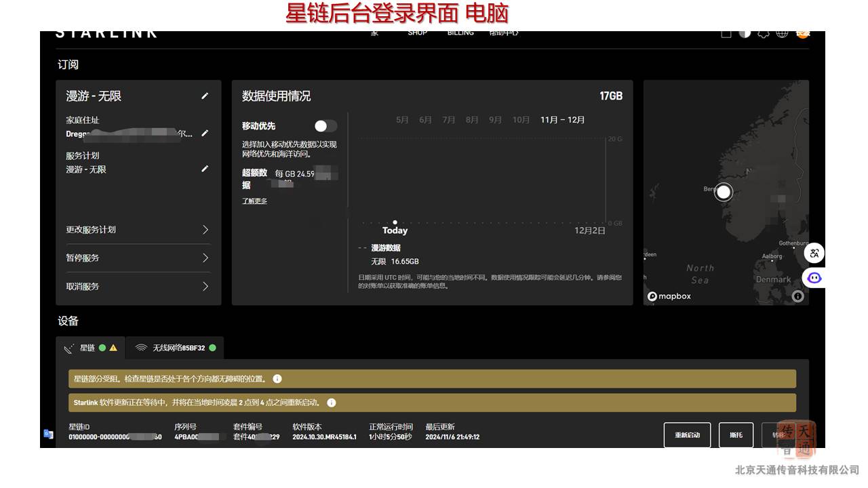Open the floating chatbot assistant icon

814,278
